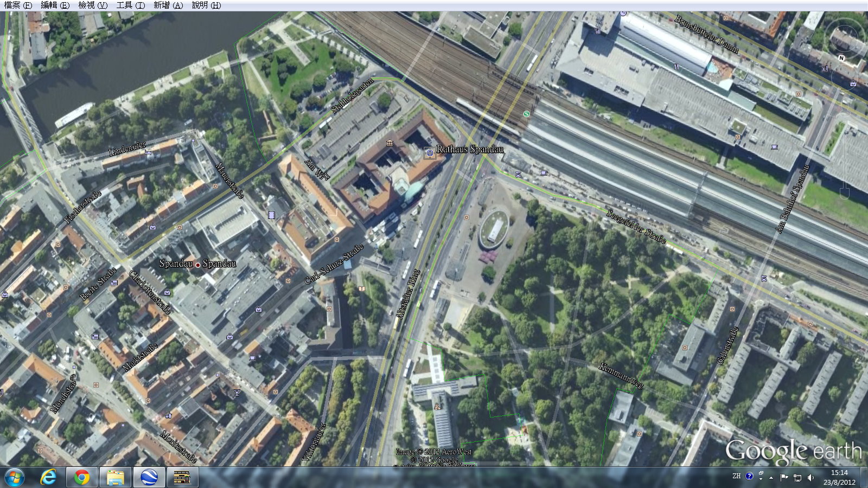
Task: Click the Kemmannweg path label
Action: pyautogui.click(x=621, y=376)
